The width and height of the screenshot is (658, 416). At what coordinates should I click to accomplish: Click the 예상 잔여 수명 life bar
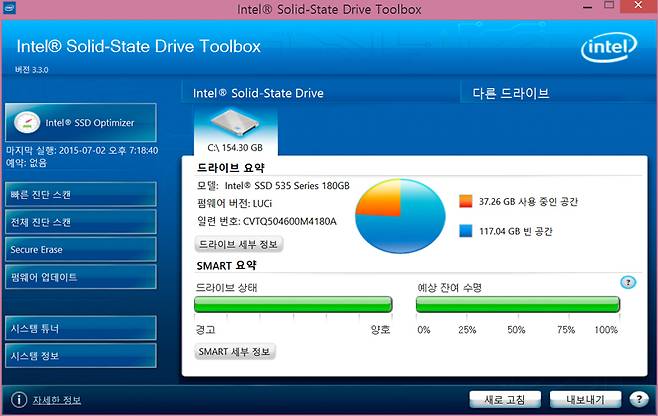click(x=518, y=304)
